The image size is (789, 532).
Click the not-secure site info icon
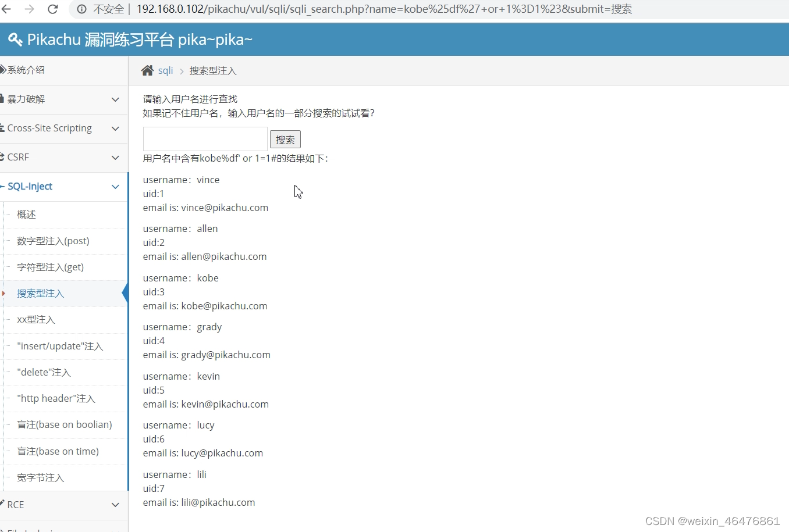click(x=82, y=9)
